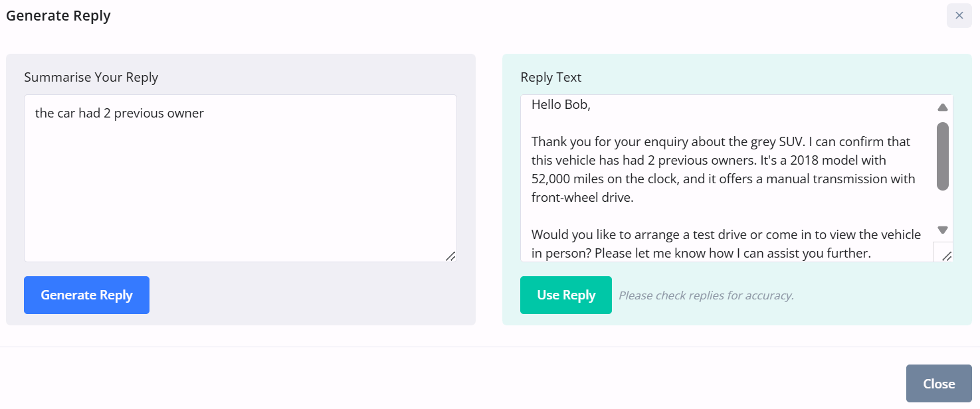Place cursor on the "Hello Bob," line
This screenshot has width=980, height=409.
pyautogui.click(x=561, y=104)
